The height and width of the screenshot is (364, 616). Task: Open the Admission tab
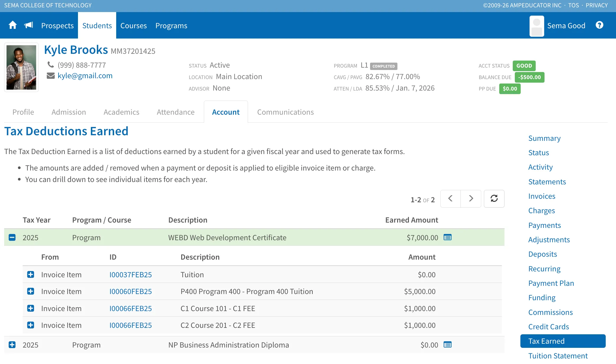pyautogui.click(x=69, y=112)
